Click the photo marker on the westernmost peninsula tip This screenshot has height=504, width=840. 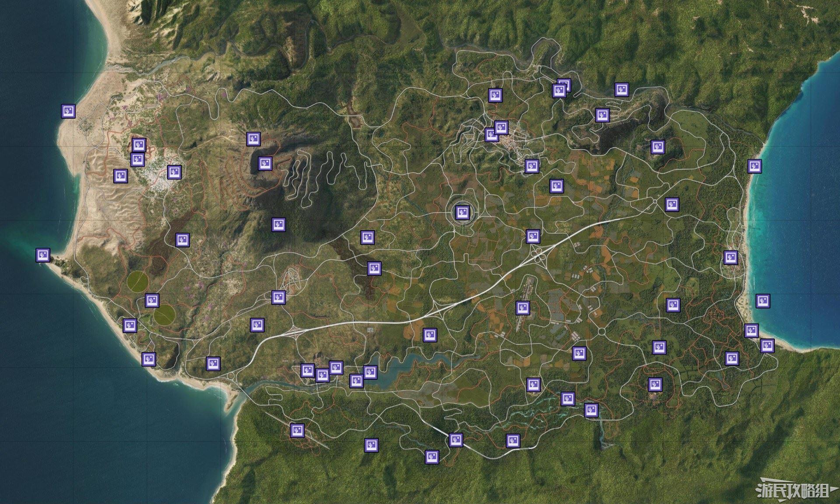point(42,255)
